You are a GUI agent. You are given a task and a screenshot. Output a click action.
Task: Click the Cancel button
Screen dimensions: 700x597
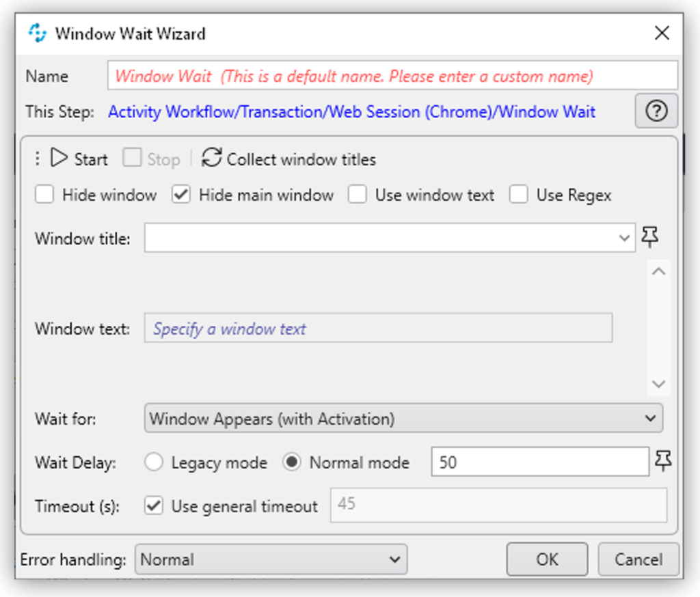click(x=638, y=559)
